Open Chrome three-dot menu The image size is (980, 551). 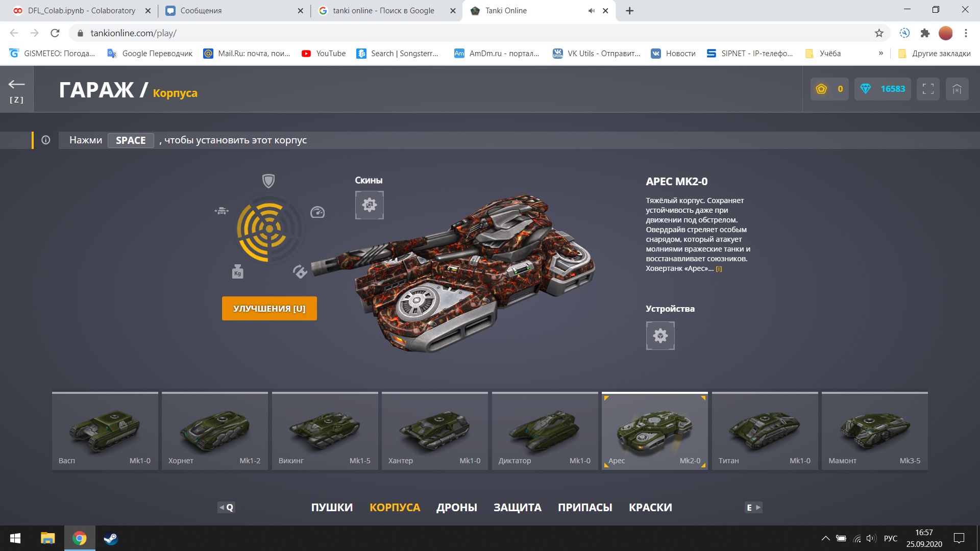966,33
